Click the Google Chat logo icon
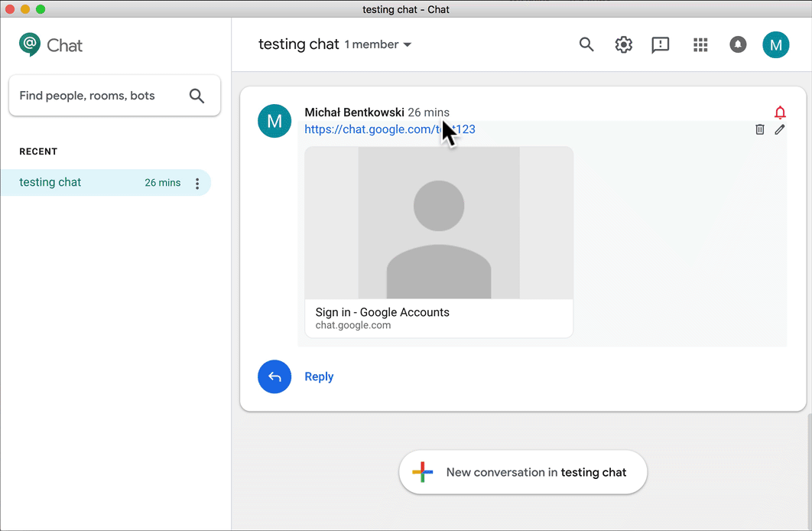The width and height of the screenshot is (812, 531). tap(30, 44)
